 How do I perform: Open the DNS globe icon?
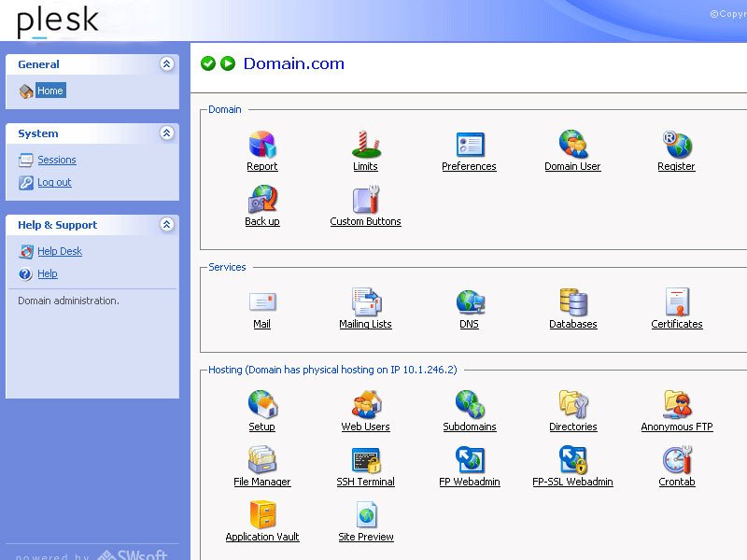click(470, 301)
